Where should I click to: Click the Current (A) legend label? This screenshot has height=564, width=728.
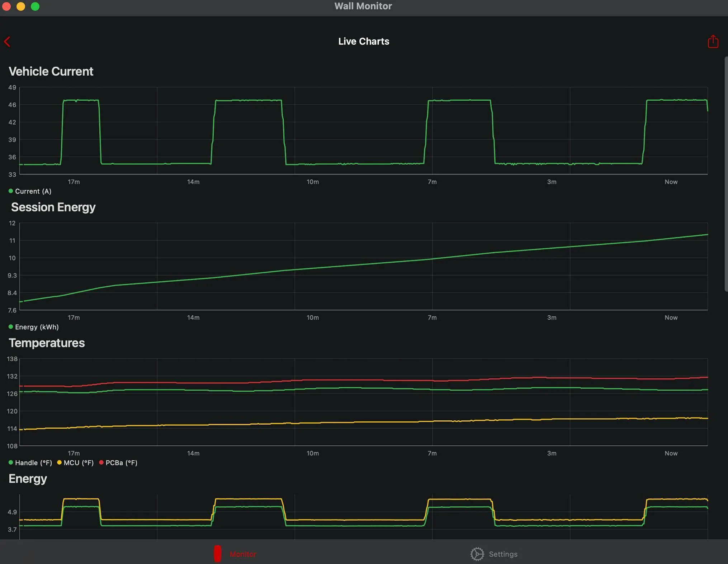[x=33, y=191]
